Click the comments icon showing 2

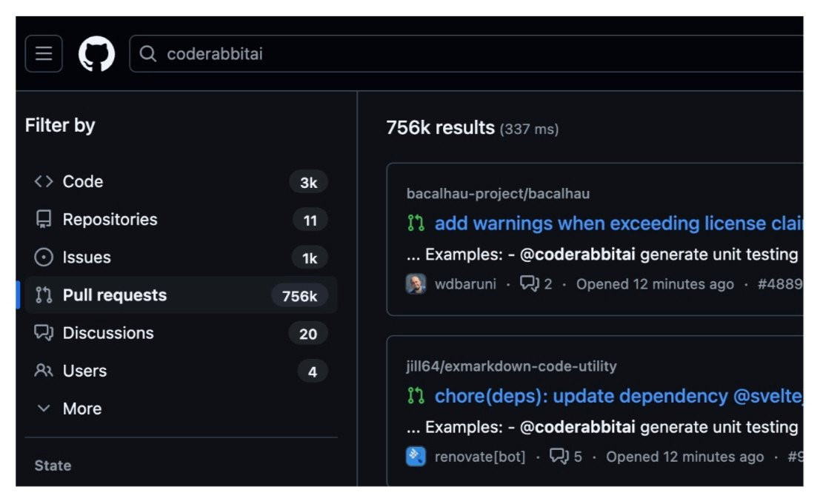pos(529,283)
